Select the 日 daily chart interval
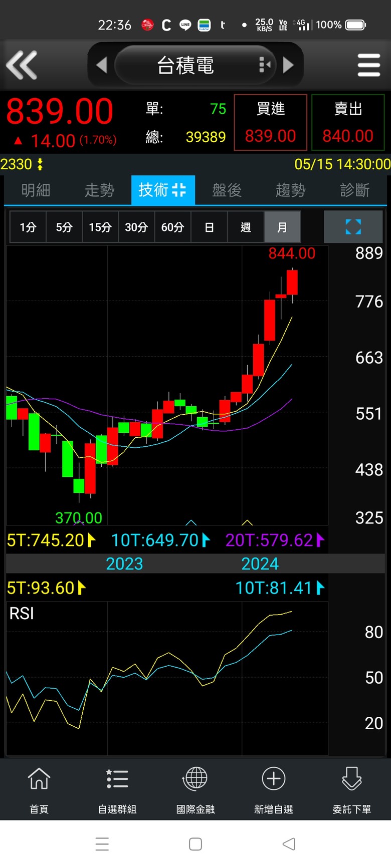The height and width of the screenshot is (868, 391). click(x=210, y=227)
